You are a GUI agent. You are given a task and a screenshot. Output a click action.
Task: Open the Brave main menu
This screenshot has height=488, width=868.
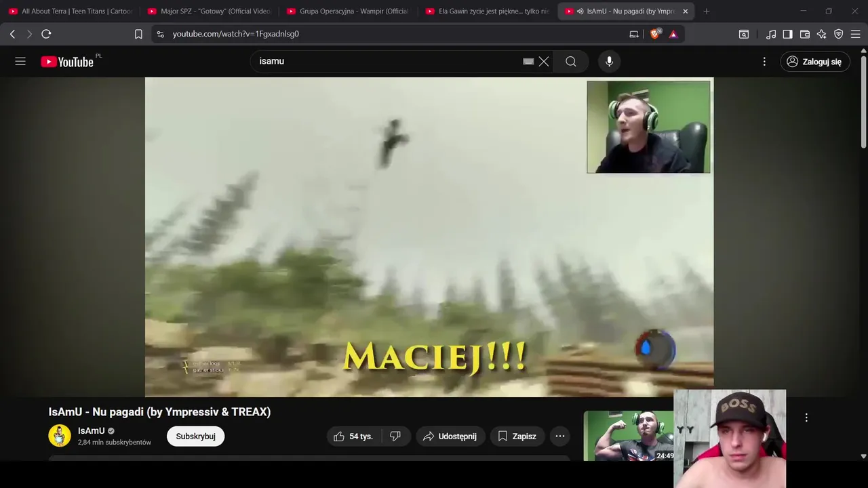[x=855, y=34]
